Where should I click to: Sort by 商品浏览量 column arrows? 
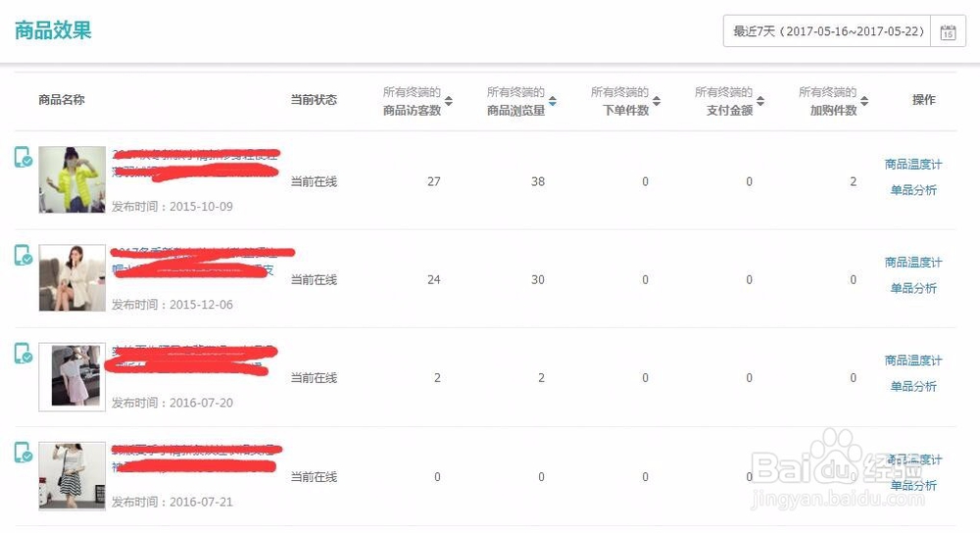coord(553,101)
